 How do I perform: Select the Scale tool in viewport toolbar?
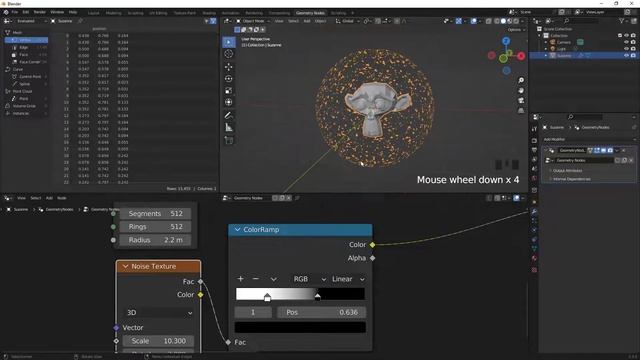click(229, 90)
